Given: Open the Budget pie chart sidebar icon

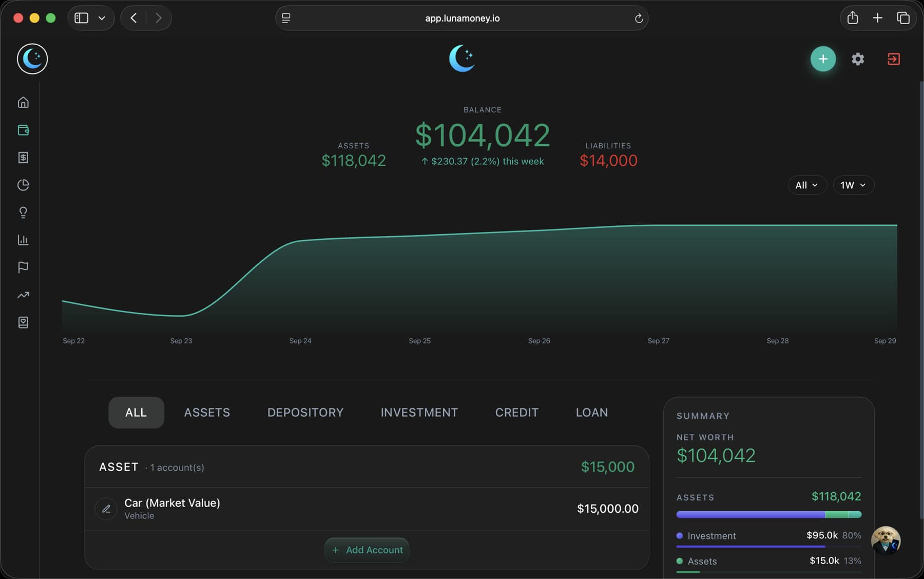Looking at the screenshot, I should tap(23, 185).
